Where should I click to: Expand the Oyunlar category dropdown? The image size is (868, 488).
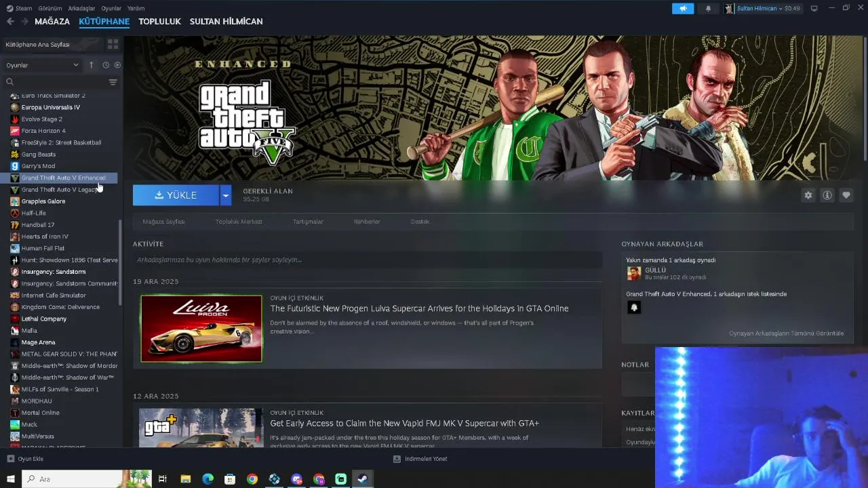pos(42,65)
